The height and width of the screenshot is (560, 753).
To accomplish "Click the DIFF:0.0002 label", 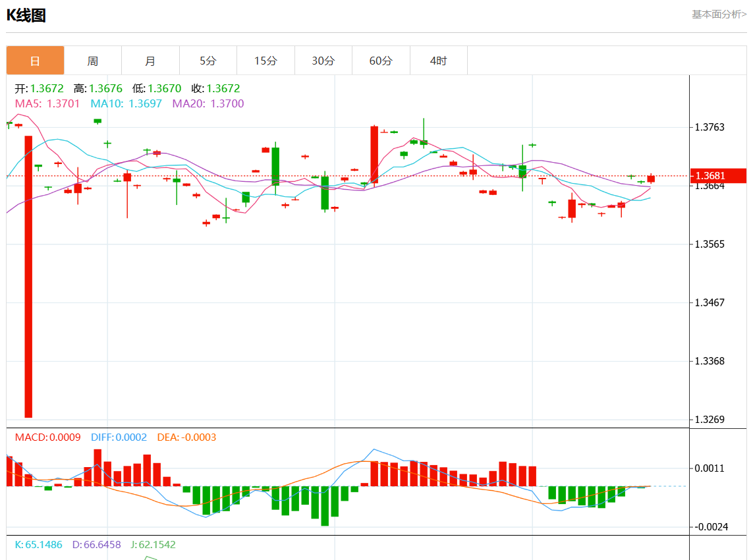I will point(119,437).
